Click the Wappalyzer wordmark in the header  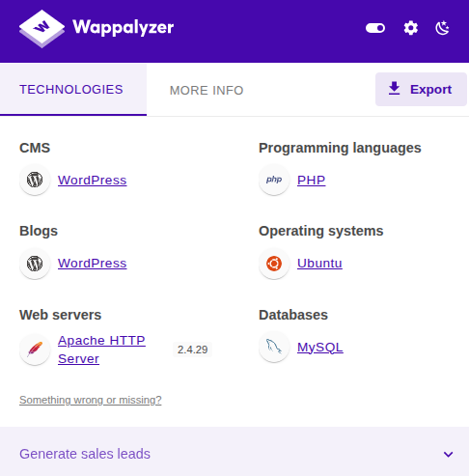pyautogui.click(x=124, y=27)
